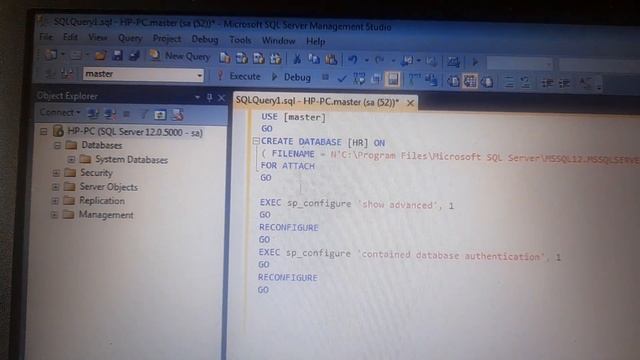Screen dimensions: 640x360
Task: Click the Open File folder icon
Action: click(x=100, y=55)
